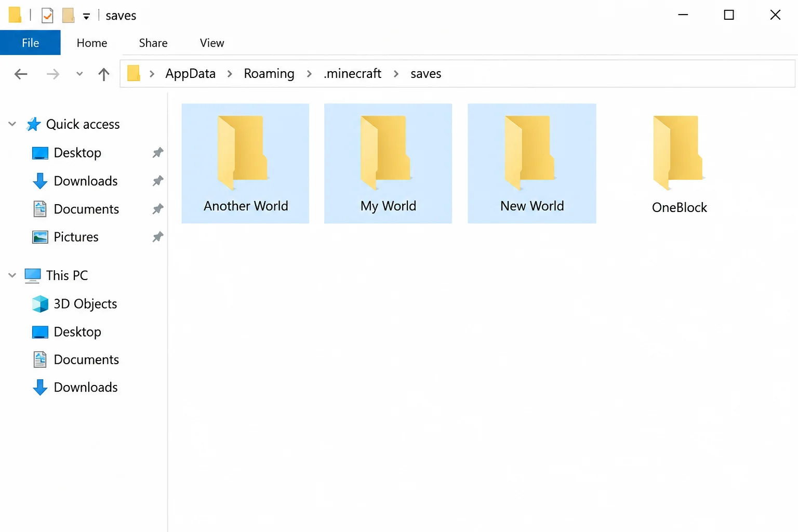Collapse the This PC section chevron
The height and width of the screenshot is (532, 798).
click(x=12, y=275)
